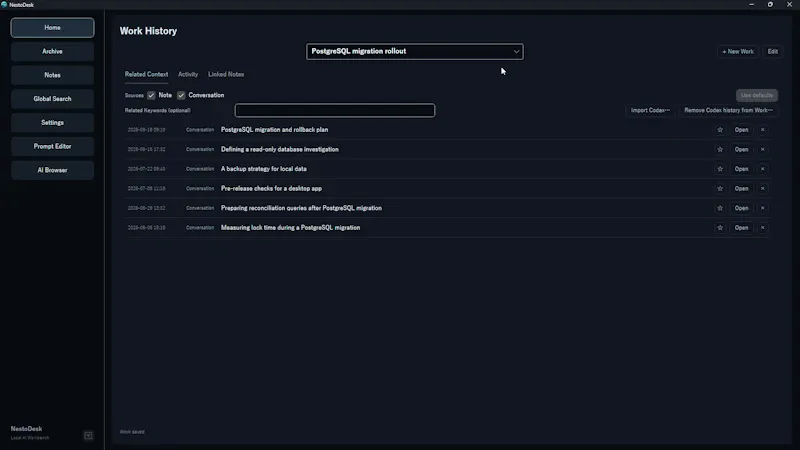Uncheck the Conversation source checkbox
The width and height of the screenshot is (800, 450).
pyautogui.click(x=181, y=95)
